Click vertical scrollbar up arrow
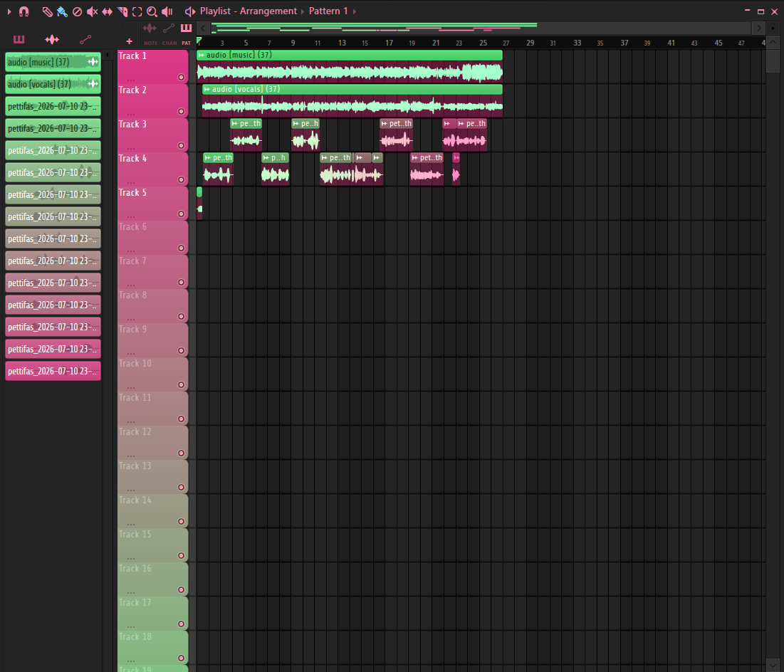Screen dimensions: 784x672 coord(773,43)
